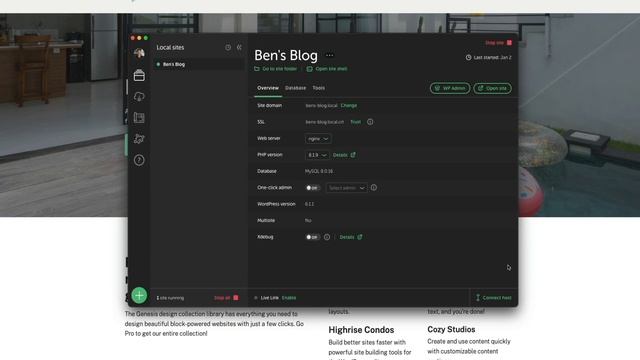Switch to the Tools tab

(x=319, y=88)
